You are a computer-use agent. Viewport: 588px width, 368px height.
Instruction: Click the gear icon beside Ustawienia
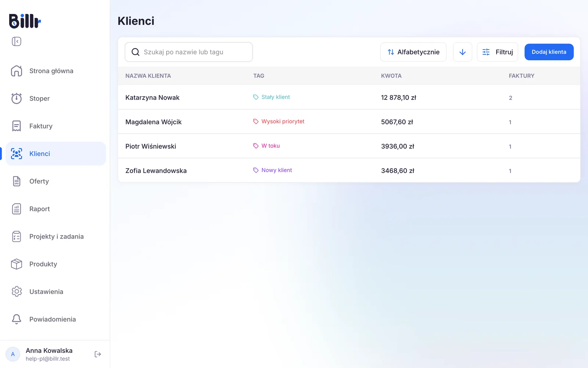coord(17,291)
